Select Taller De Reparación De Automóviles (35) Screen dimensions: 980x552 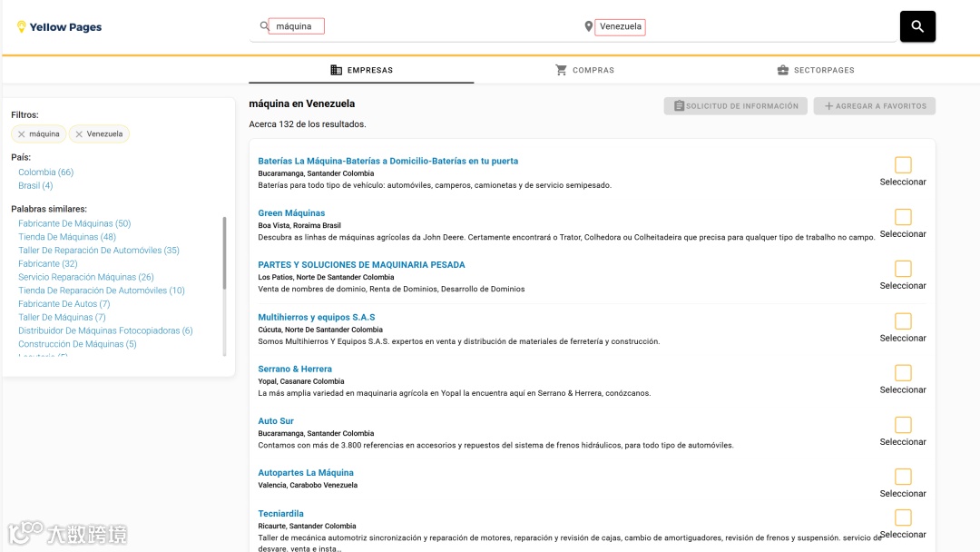pos(99,250)
